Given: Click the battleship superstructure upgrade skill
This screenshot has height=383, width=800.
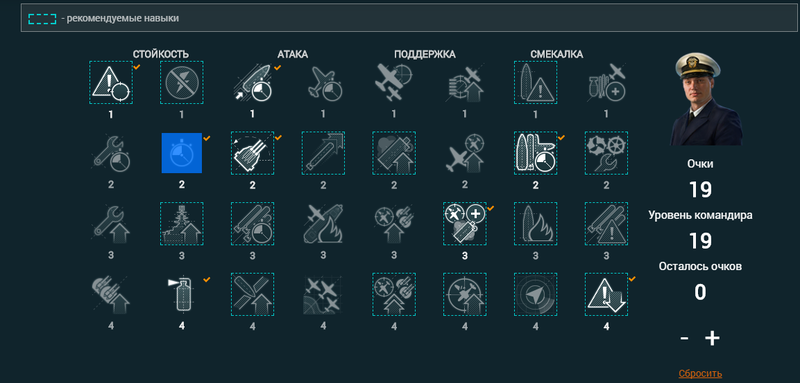Looking at the screenshot, I should (x=182, y=224).
